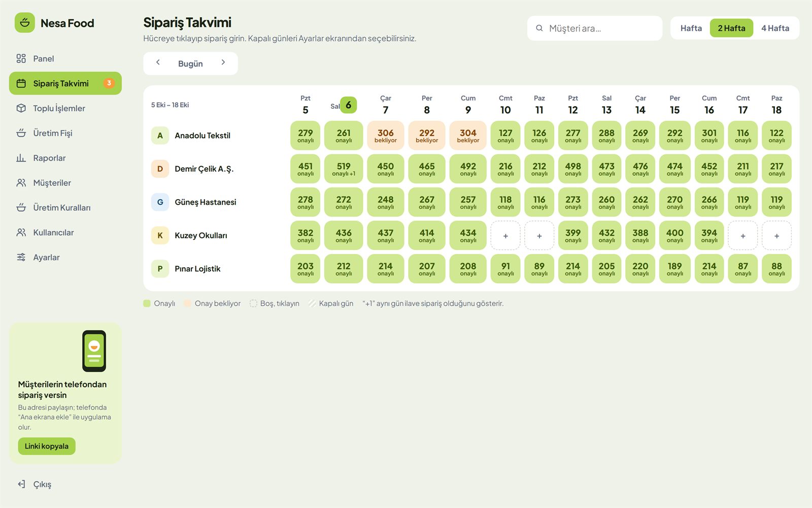
Task: Click the Üretim Fişi bowl icon
Action: (21, 133)
